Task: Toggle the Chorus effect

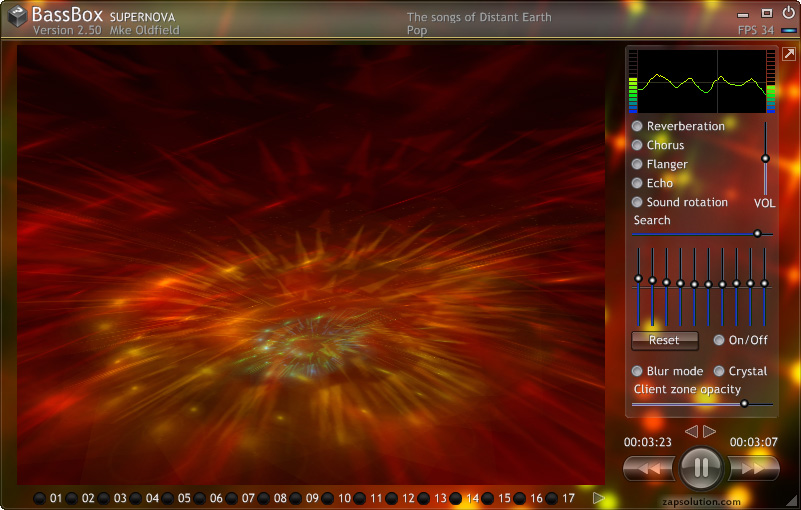Action: (637, 145)
